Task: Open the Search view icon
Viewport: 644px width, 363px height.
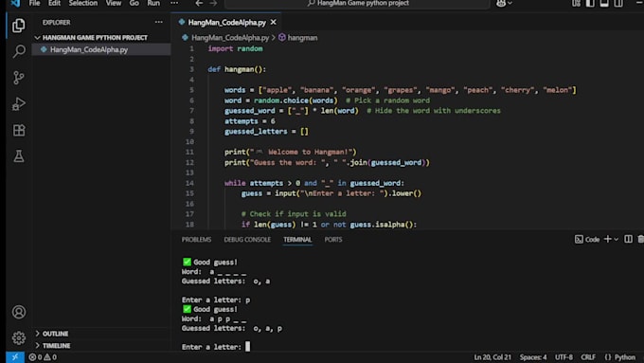Action: [19, 51]
